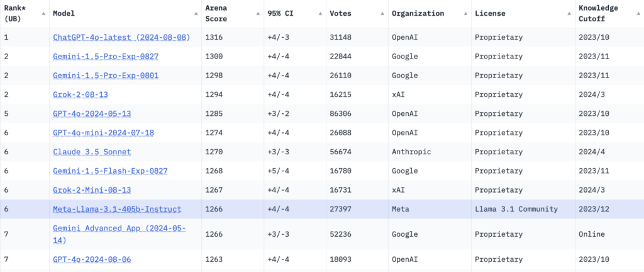Open Grok-2-08-13 model link

pos(80,94)
